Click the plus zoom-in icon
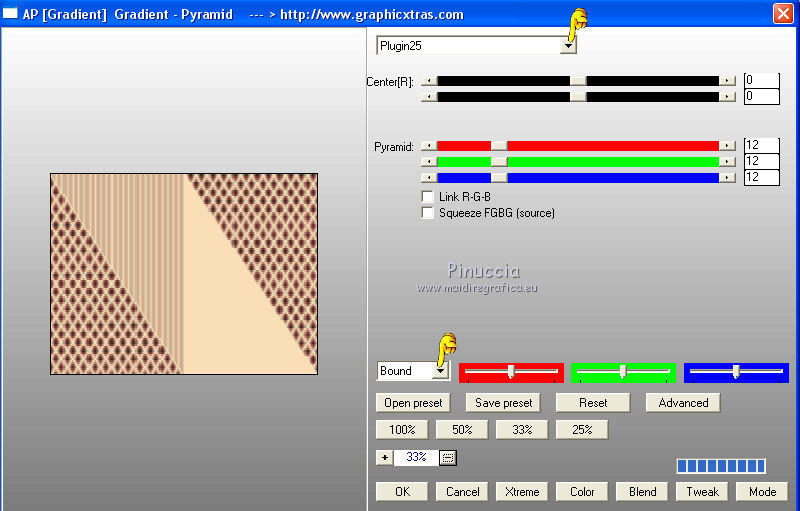This screenshot has height=511, width=800. [x=385, y=457]
